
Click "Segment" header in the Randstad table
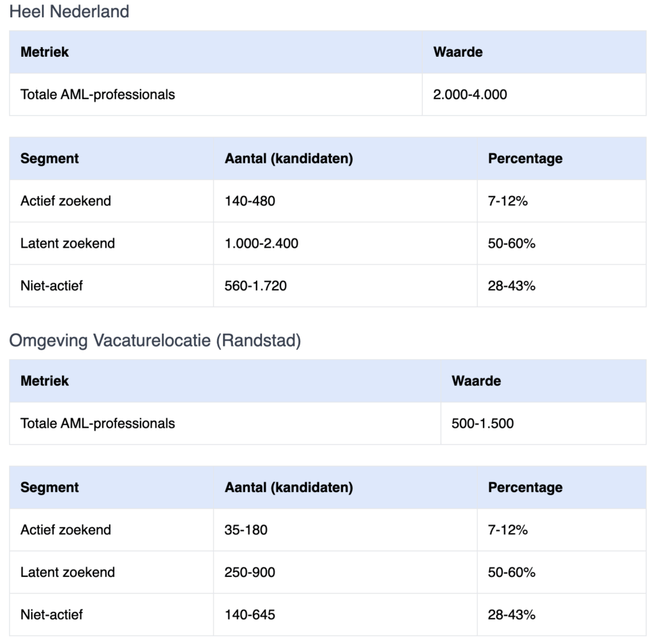click(x=50, y=488)
